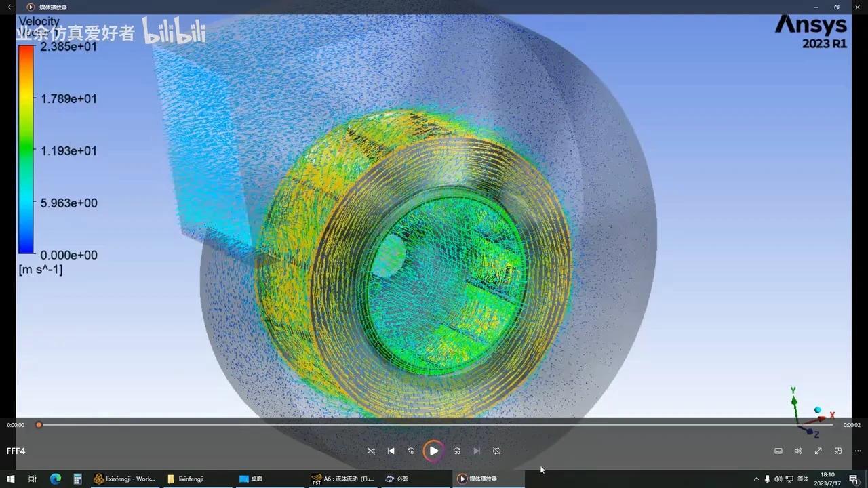Skip forward 30 seconds
Image resolution: width=868 pixels, height=488 pixels.
point(457,451)
